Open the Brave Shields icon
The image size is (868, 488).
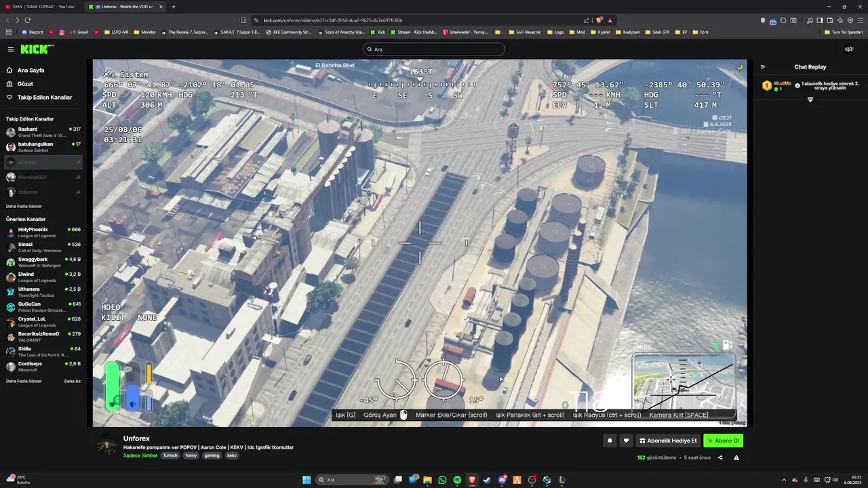[599, 20]
